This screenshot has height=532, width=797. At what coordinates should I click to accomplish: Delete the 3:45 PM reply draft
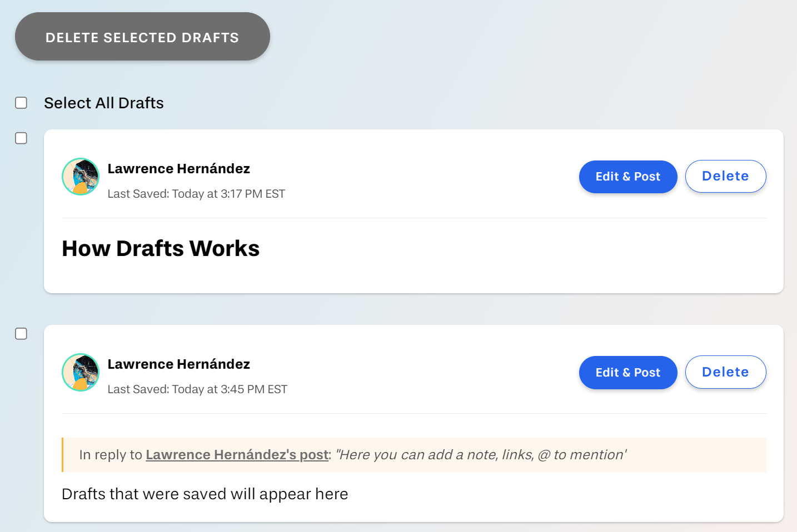point(726,372)
